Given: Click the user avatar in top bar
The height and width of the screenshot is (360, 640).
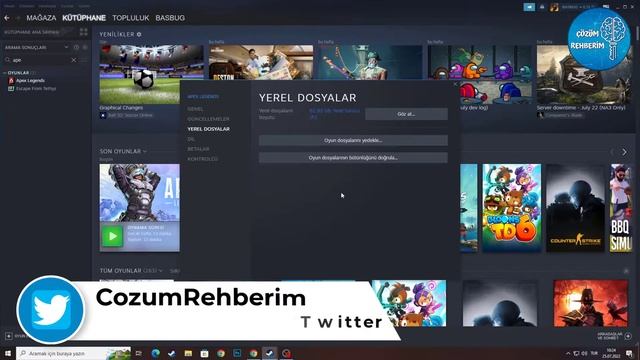Looking at the screenshot, I should pos(554,7).
